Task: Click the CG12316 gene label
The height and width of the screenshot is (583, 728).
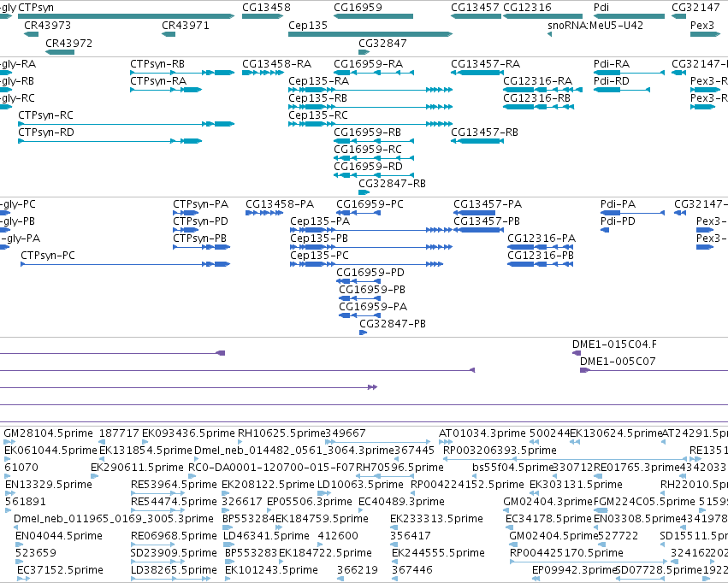Action: pos(527,8)
